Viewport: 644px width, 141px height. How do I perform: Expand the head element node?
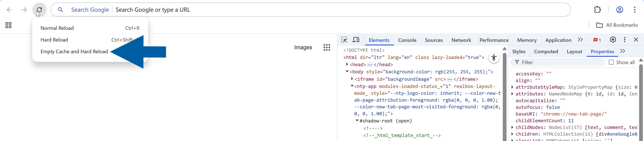click(x=347, y=64)
